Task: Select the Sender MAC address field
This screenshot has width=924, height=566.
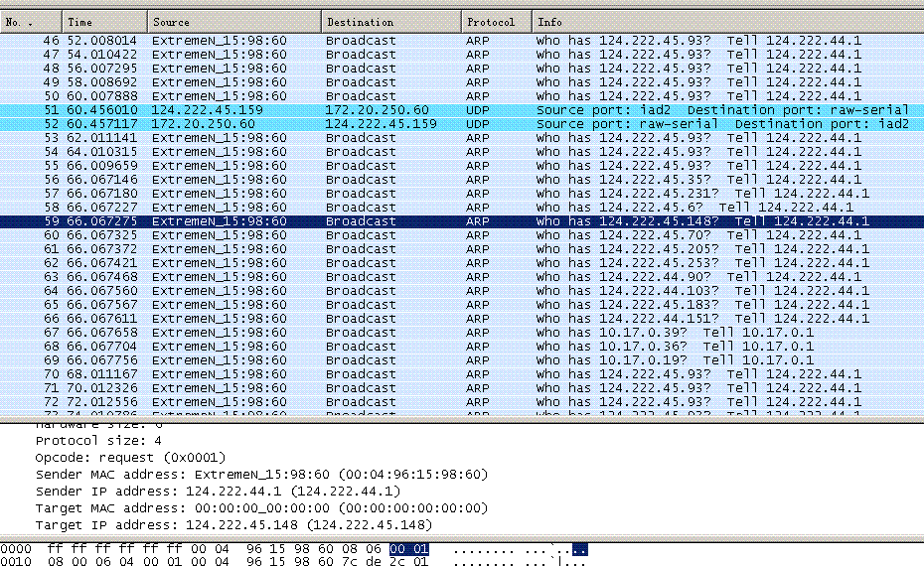Action: pyautogui.click(x=261, y=475)
